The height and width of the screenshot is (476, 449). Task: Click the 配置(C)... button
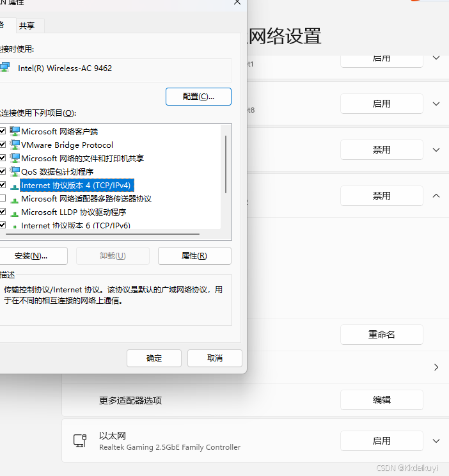tap(198, 97)
